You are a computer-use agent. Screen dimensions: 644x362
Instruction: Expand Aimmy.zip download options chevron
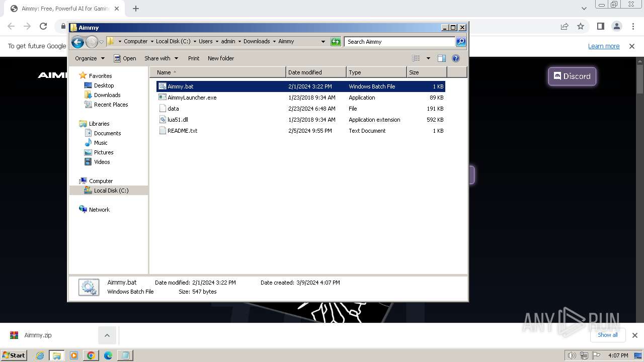pyautogui.click(x=107, y=335)
